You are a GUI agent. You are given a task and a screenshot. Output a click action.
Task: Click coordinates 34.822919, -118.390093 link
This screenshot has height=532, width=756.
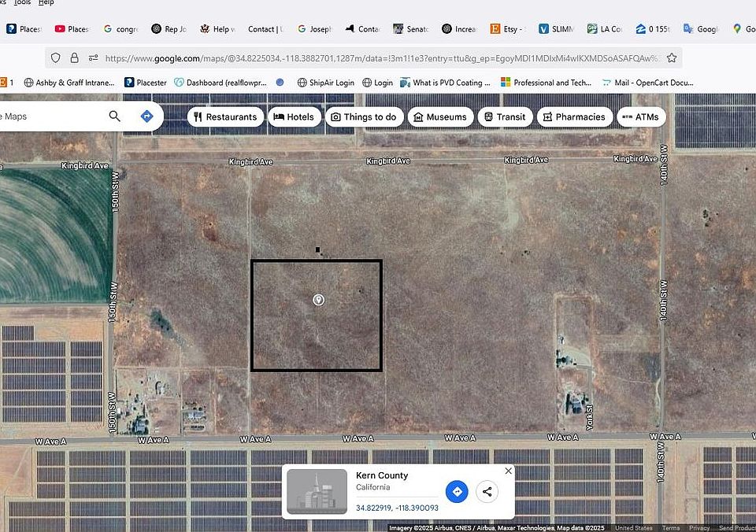point(397,508)
